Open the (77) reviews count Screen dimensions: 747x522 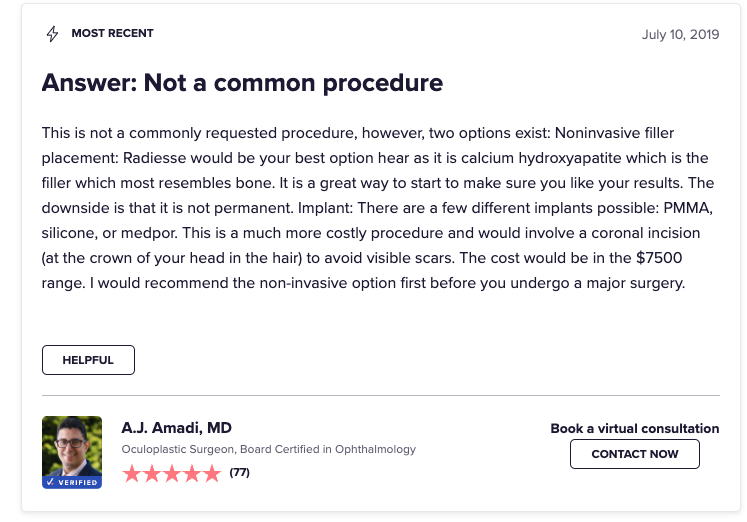tap(240, 472)
